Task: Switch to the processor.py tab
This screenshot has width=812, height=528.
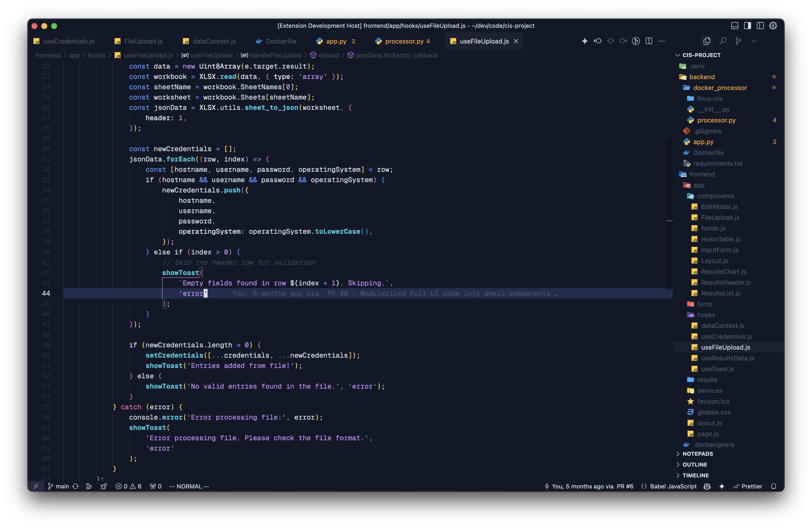Action: coord(404,41)
